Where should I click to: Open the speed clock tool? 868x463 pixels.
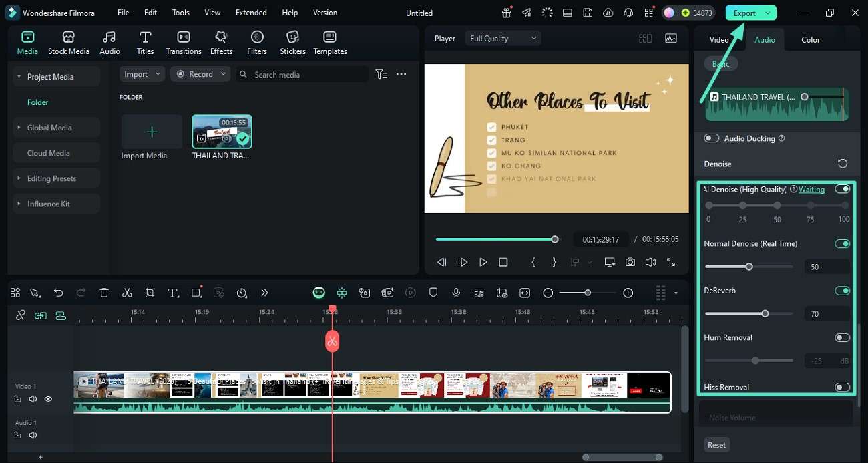pyautogui.click(x=242, y=293)
